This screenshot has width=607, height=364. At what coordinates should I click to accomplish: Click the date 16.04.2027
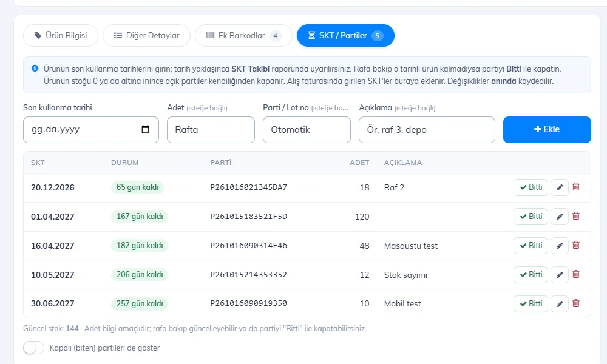53,246
